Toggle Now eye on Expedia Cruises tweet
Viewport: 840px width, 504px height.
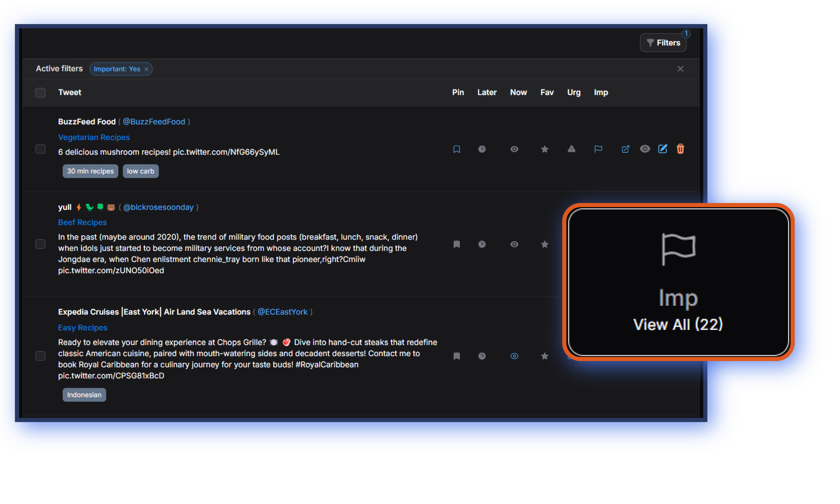[514, 356]
